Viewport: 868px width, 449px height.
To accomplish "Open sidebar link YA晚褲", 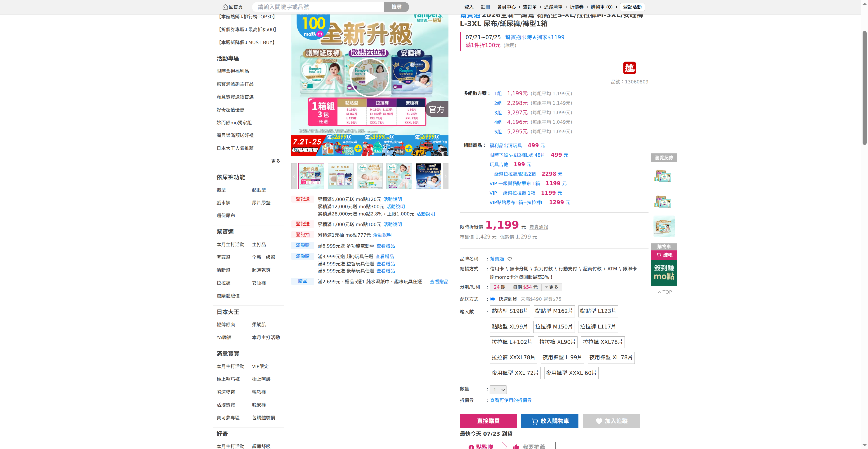I will click(224, 337).
